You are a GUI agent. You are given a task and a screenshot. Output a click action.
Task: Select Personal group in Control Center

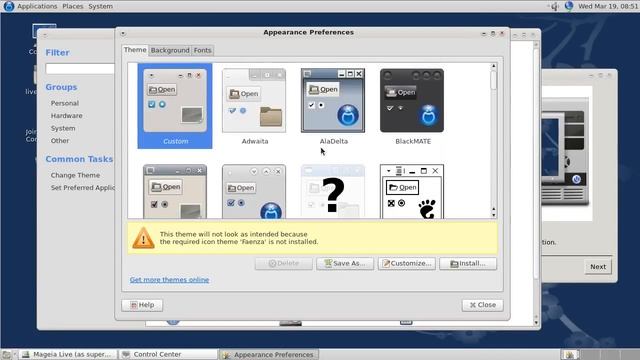[64, 103]
